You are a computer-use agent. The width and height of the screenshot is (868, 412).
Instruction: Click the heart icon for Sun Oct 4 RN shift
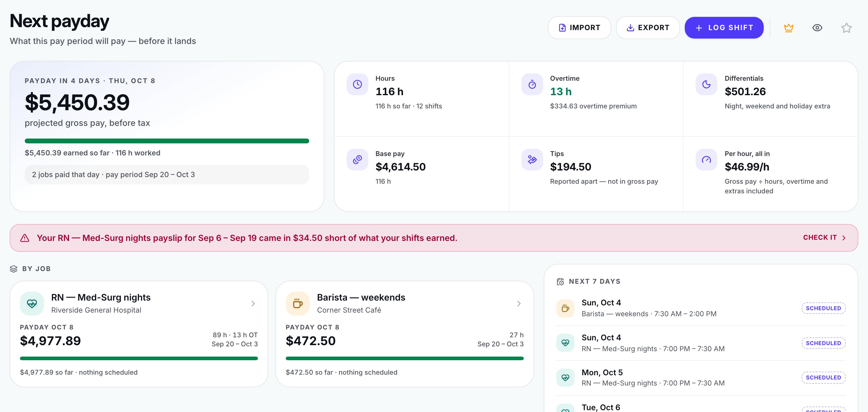click(x=565, y=343)
